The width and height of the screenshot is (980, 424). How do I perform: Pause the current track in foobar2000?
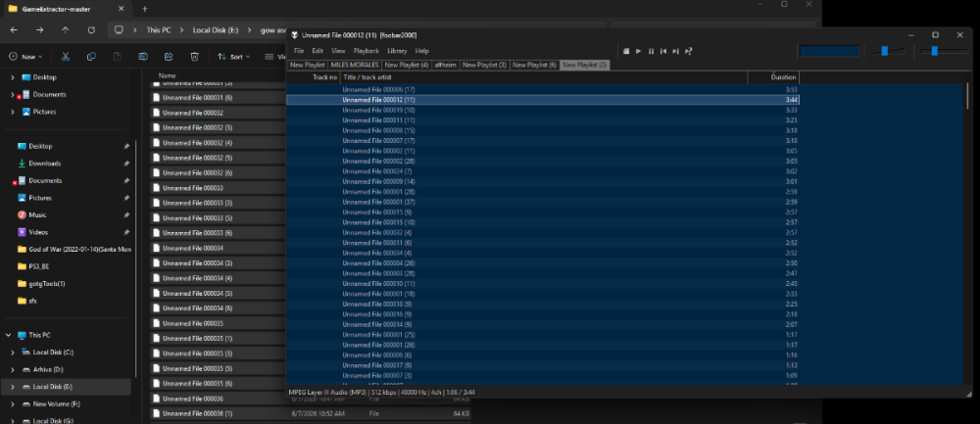[651, 51]
